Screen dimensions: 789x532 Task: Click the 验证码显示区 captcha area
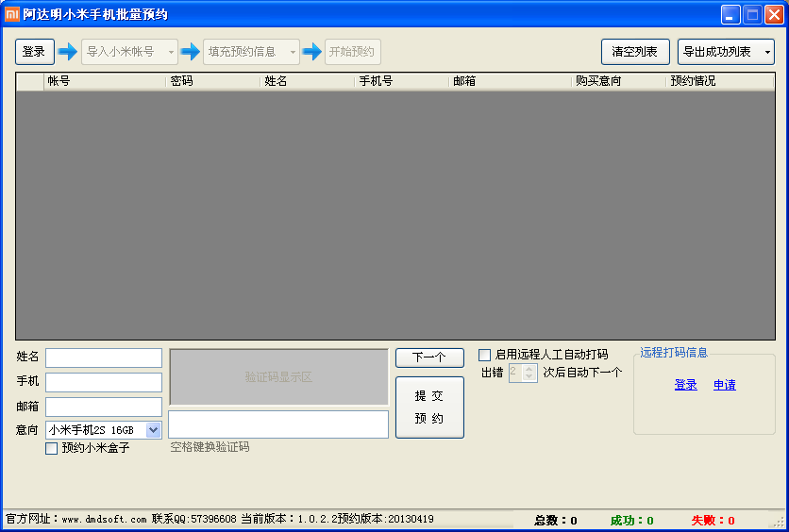tap(278, 377)
